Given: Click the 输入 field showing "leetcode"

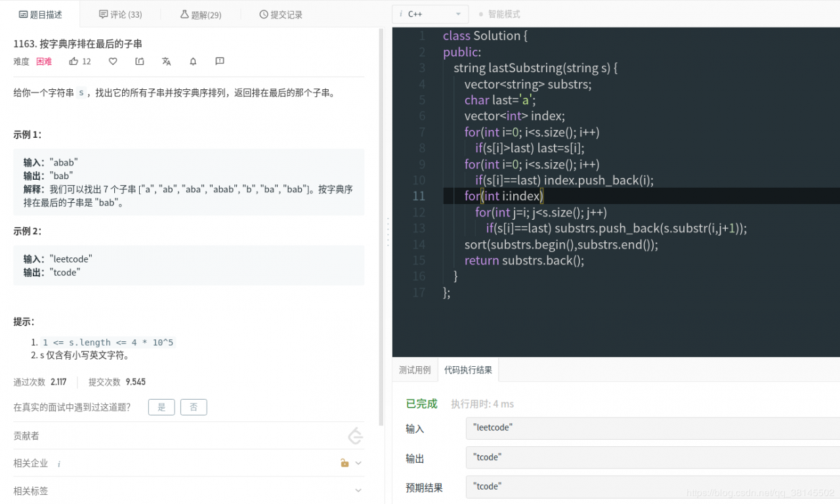Looking at the screenshot, I should point(653,428).
